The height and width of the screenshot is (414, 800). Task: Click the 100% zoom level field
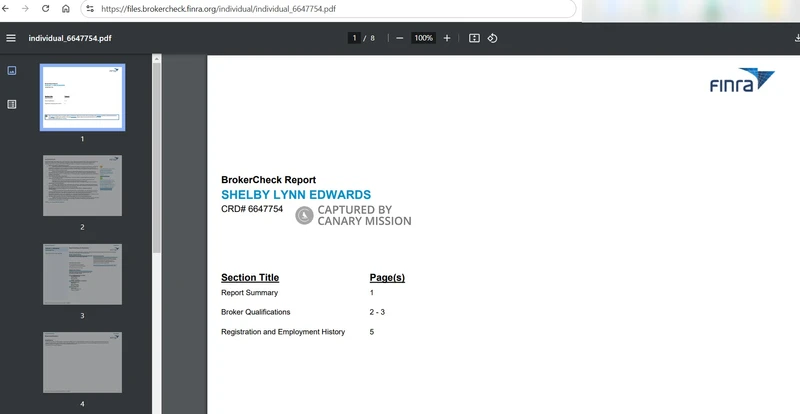[x=423, y=38]
